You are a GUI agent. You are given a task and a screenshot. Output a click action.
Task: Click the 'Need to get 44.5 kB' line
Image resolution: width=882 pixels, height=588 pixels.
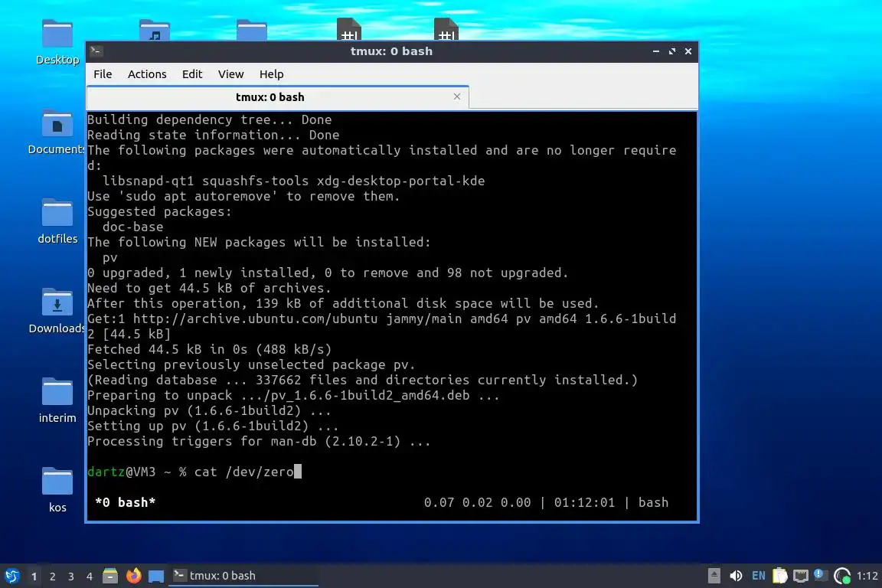[209, 288]
